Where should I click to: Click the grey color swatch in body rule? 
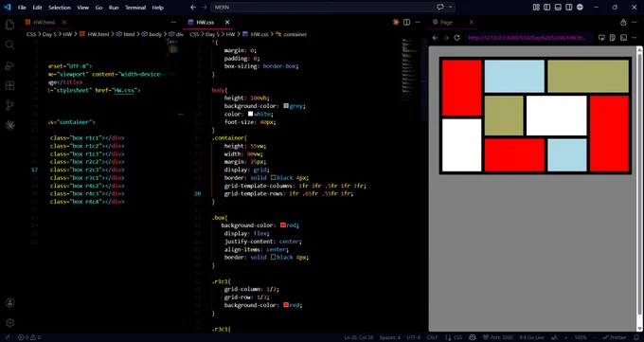click(286, 106)
